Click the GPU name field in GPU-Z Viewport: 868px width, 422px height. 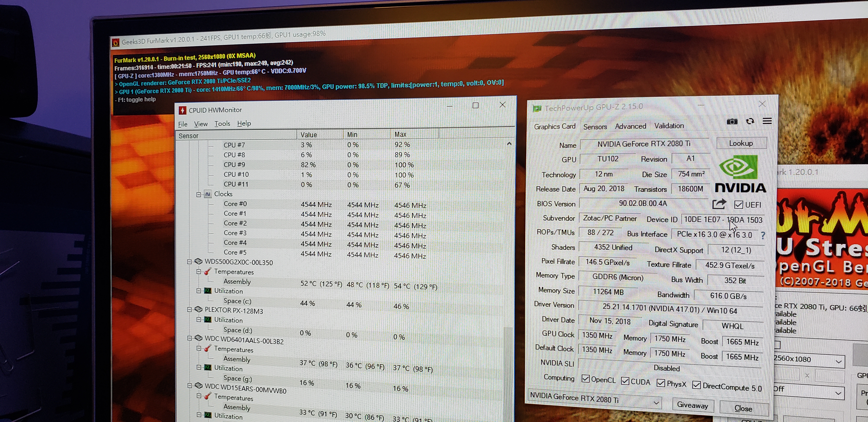coord(644,144)
